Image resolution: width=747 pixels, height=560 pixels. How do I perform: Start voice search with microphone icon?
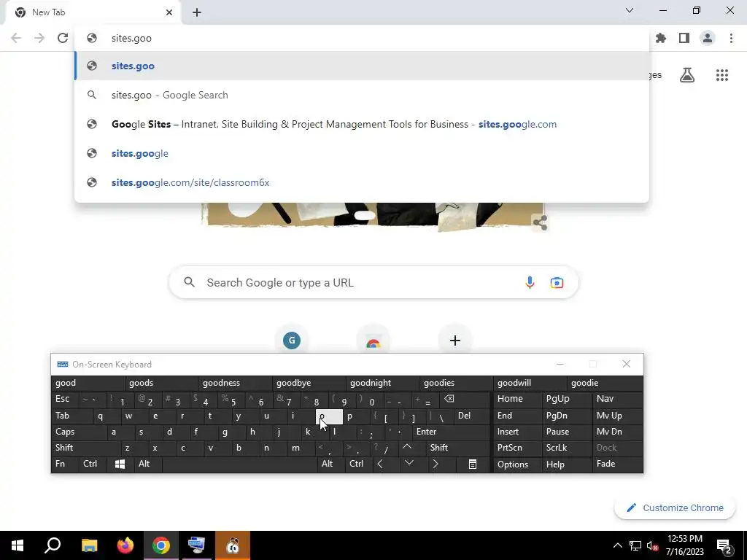(x=530, y=282)
